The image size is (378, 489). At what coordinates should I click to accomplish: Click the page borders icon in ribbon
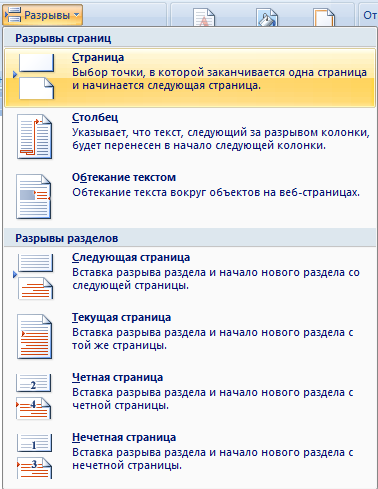point(324,17)
